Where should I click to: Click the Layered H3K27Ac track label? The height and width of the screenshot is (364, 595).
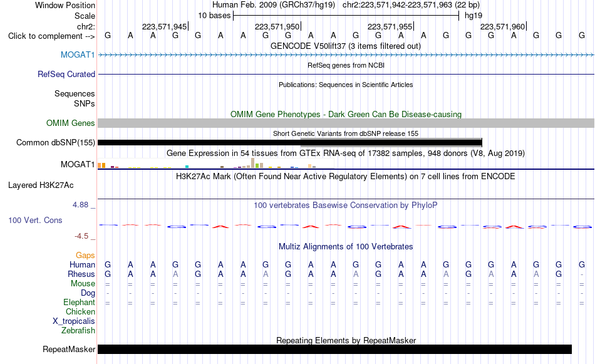[41, 185]
